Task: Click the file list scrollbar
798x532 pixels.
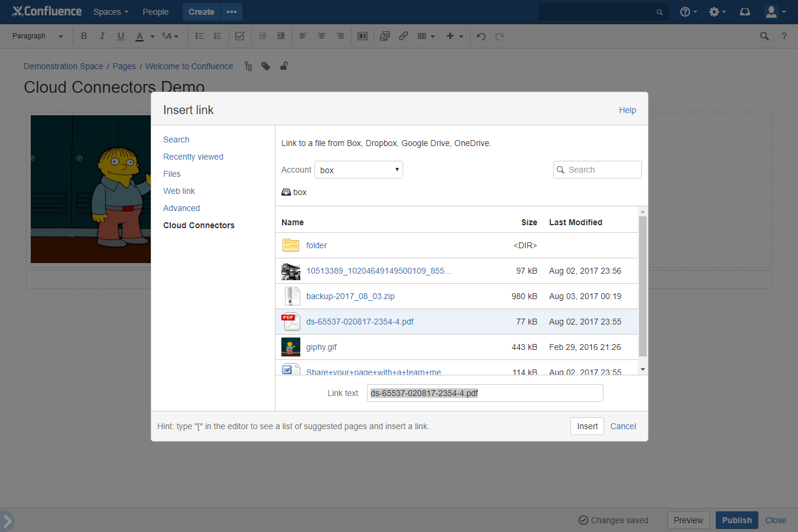Action: pos(643,287)
